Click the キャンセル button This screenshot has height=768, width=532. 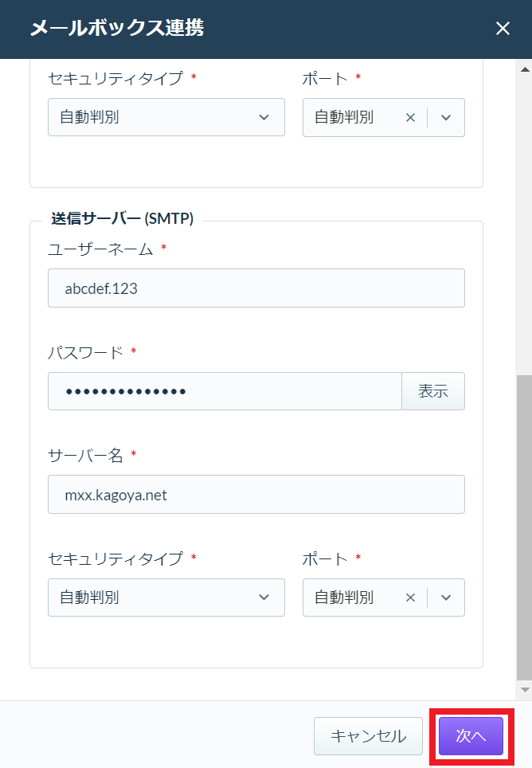(368, 736)
